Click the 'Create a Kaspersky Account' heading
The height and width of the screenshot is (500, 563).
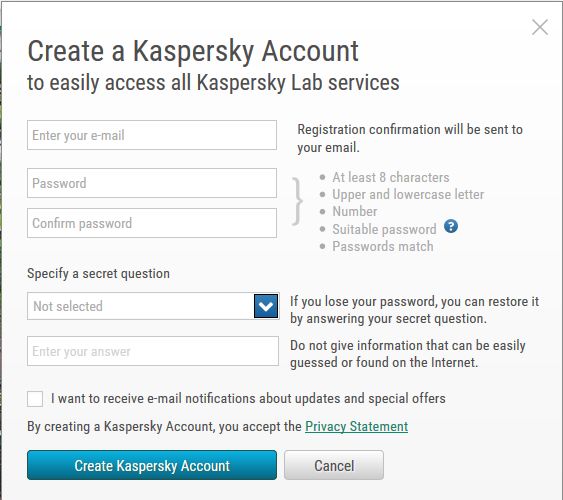193,51
